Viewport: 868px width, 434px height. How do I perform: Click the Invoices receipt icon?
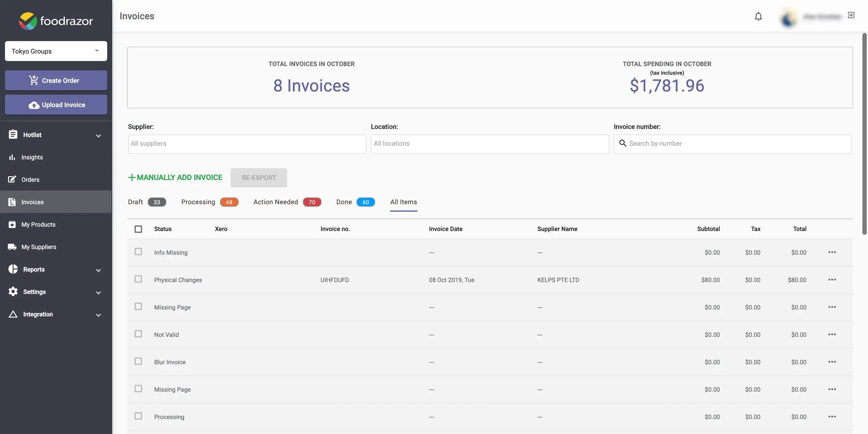coord(12,202)
